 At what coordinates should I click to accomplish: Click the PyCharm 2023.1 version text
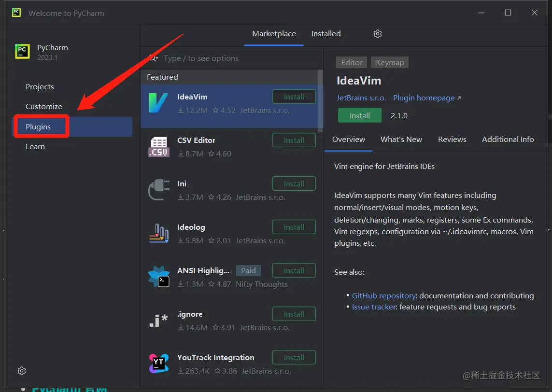tap(47, 57)
